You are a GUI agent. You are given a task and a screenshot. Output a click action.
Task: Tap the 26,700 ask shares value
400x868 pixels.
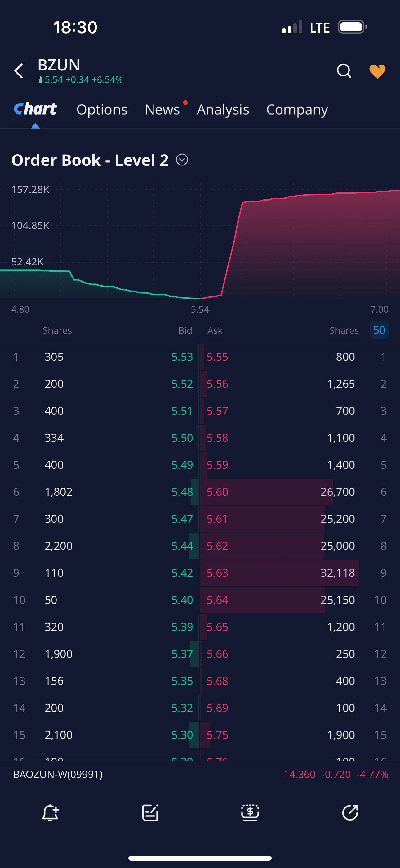(x=337, y=492)
